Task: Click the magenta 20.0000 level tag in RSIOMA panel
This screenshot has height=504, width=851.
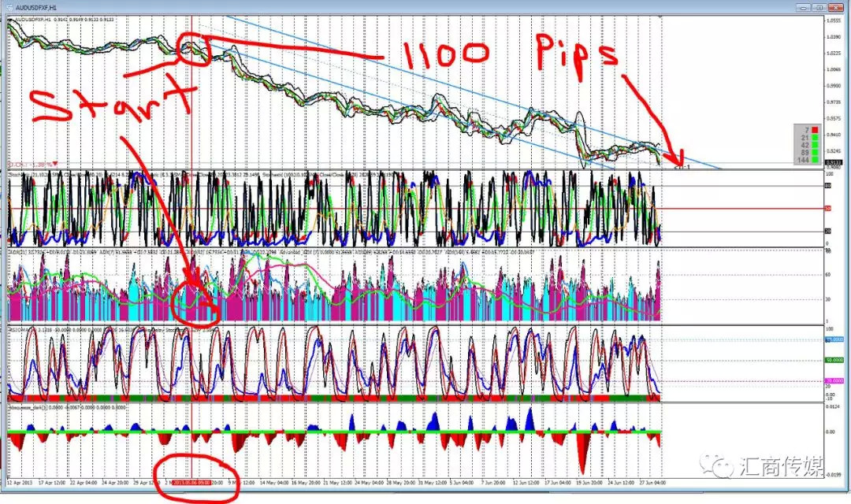Action: coord(834,381)
